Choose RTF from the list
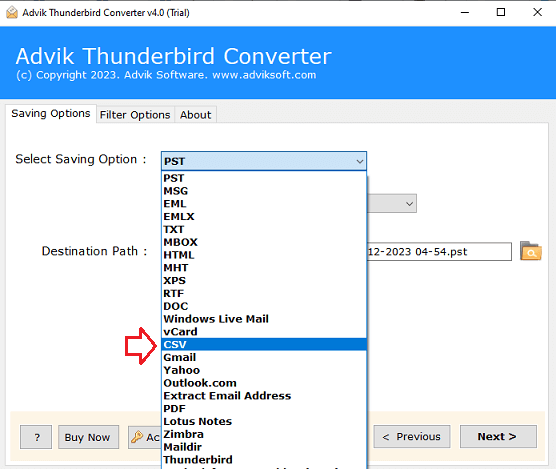The image size is (556, 469). click(x=264, y=293)
